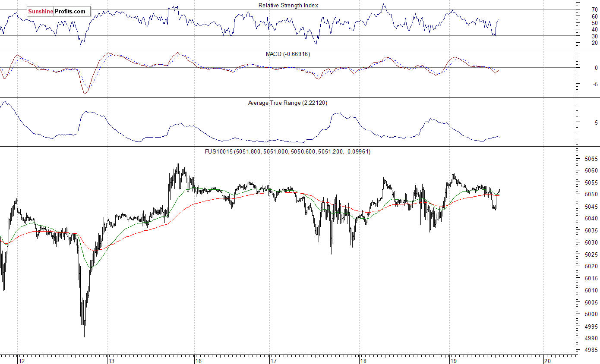Click the date label 16 on time axis
Screen dimensions: 600x364
199,361
